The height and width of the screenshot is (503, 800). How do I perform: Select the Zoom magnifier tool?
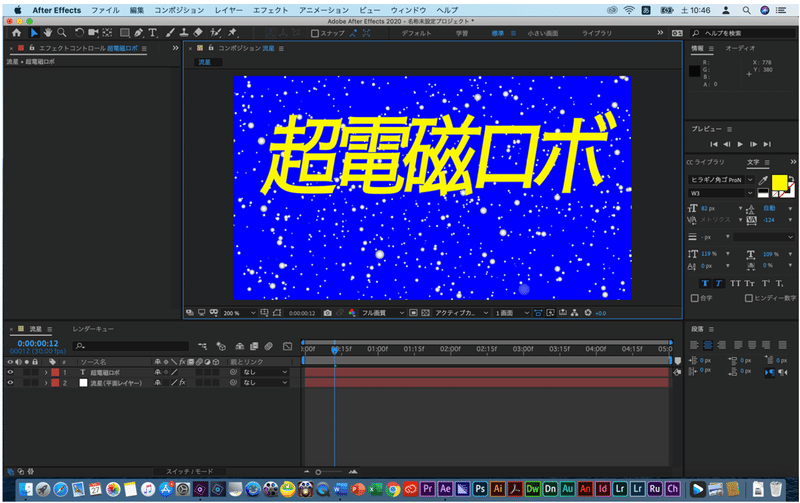pyautogui.click(x=62, y=33)
